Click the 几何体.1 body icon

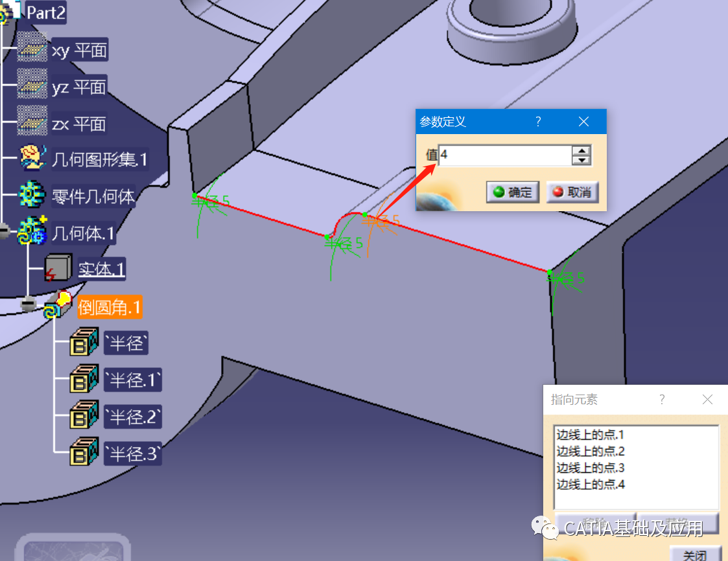[x=32, y=231]
